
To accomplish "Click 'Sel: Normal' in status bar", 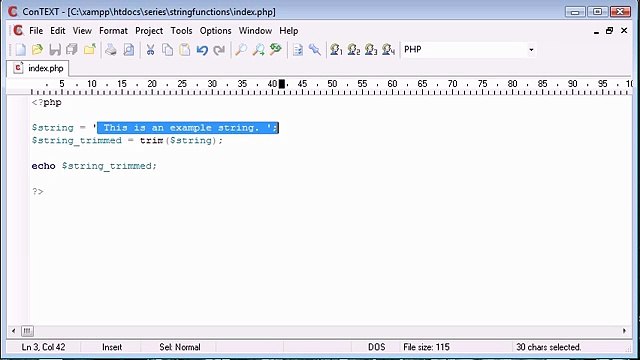I will pyautogui.click(x=180, y=347).
